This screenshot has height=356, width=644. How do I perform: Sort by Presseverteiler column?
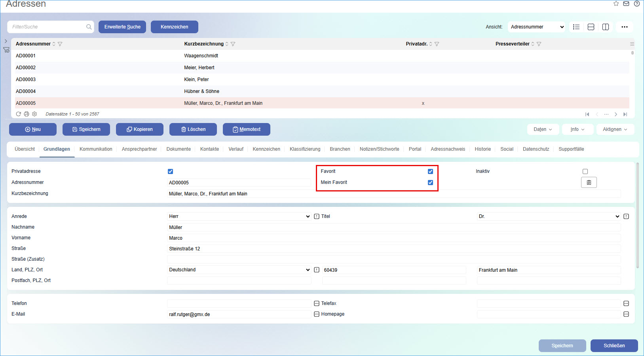(533, 44)
